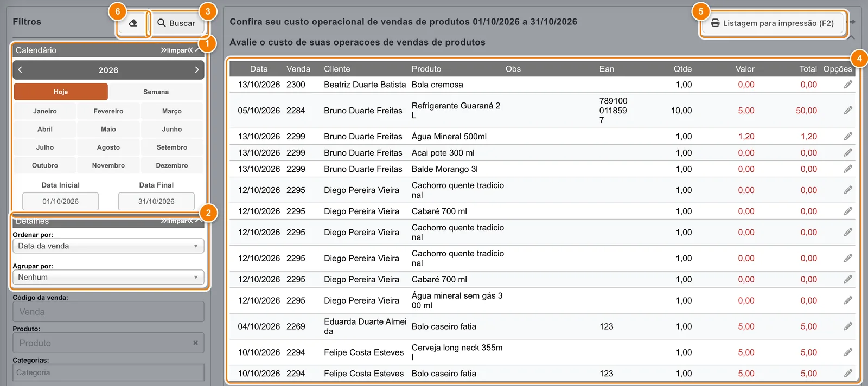The image size is (868, 386).
Task: Edit the Balde Morango 3l row
Action: 848,169
